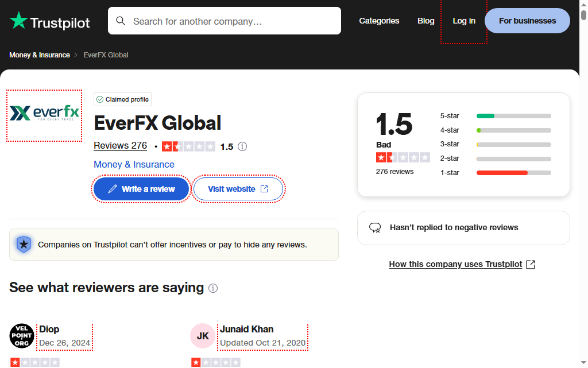Click Log in
Image resolution: width=588 pixels, height=368 pixels.
464,21
